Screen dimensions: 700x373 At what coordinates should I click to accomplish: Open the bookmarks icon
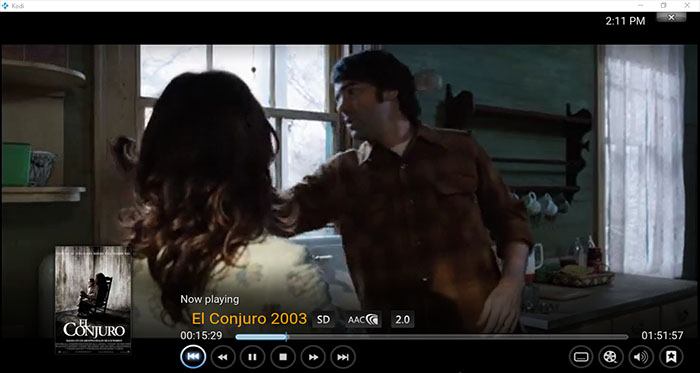[671, 357]
